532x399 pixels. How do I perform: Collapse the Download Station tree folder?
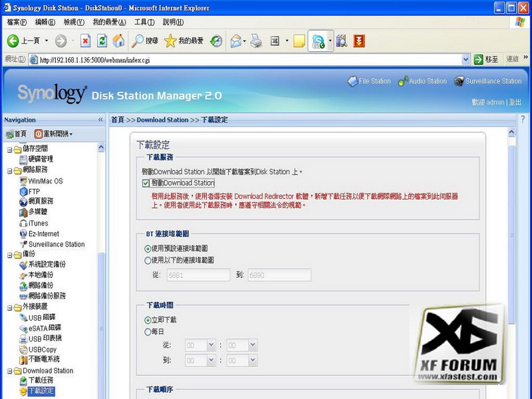pos(10,371)
